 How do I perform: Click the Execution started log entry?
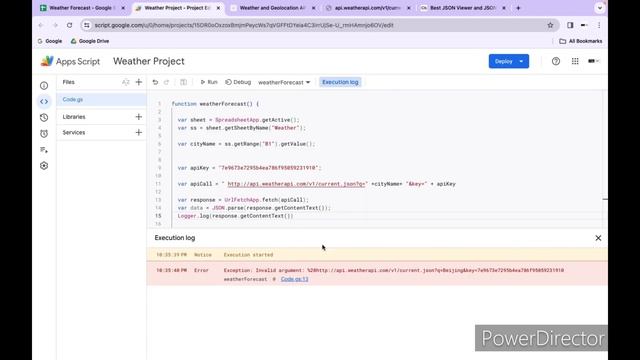pos(248,255)
